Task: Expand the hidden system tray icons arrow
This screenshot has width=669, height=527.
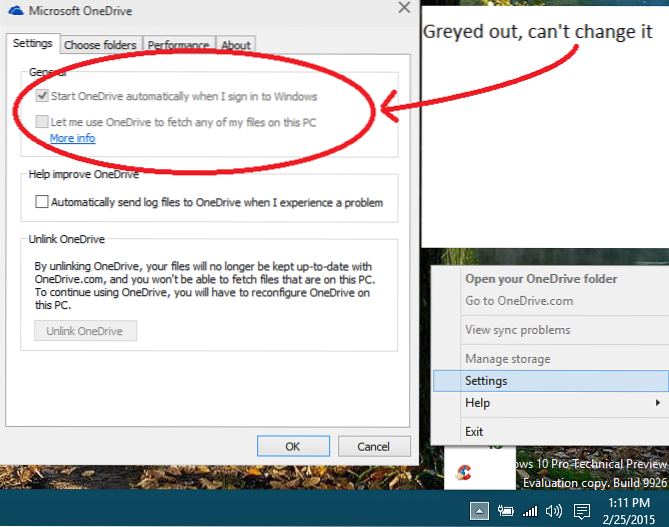Action: [479, 511]
